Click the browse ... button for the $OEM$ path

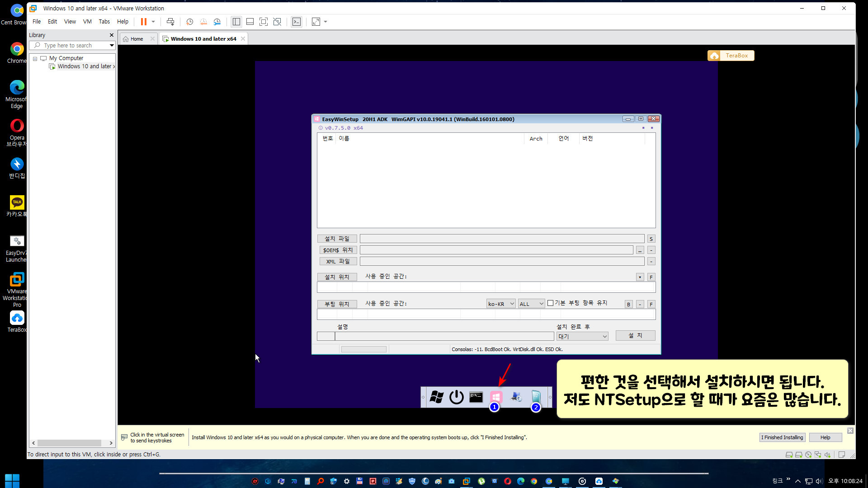(x=640, y=250)
